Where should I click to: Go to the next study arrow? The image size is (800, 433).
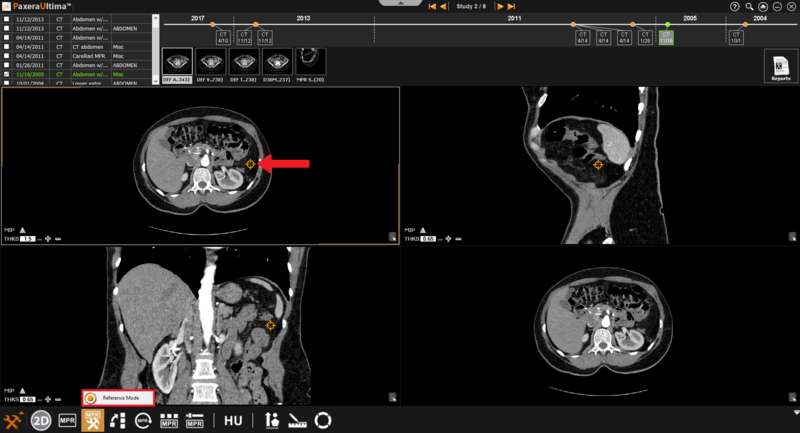(499, 6)
